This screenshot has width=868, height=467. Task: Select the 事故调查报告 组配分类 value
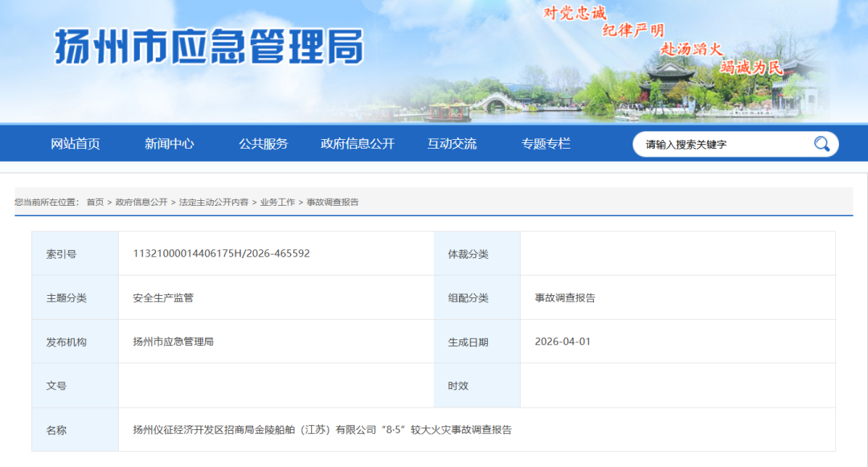[x=563, y=297]
